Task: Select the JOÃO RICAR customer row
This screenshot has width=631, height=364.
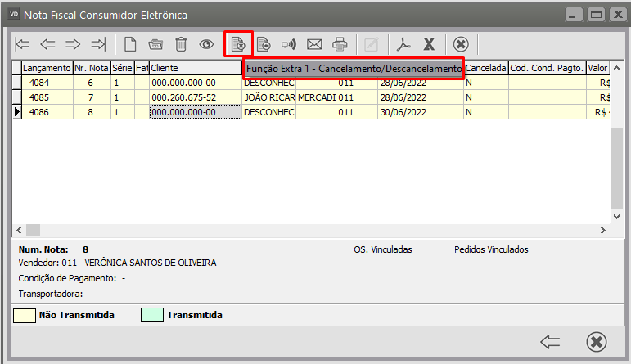Action: 269,97
